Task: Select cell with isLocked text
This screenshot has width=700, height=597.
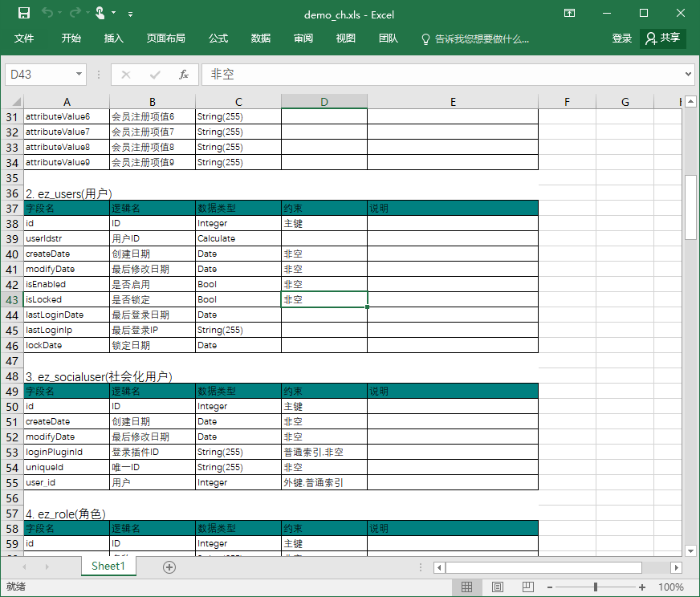Action: (x=67, y=299)
